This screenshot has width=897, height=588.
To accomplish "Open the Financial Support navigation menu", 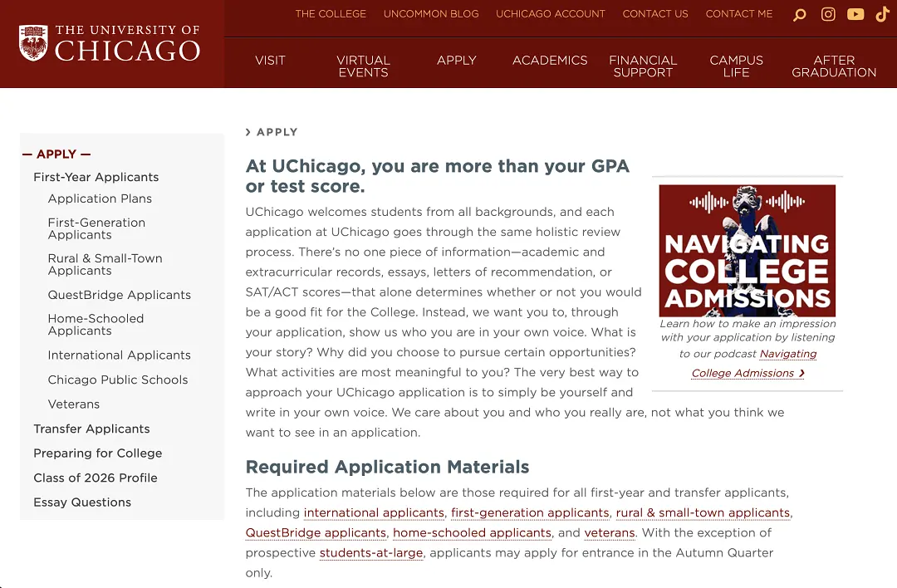I will point(643,66).
